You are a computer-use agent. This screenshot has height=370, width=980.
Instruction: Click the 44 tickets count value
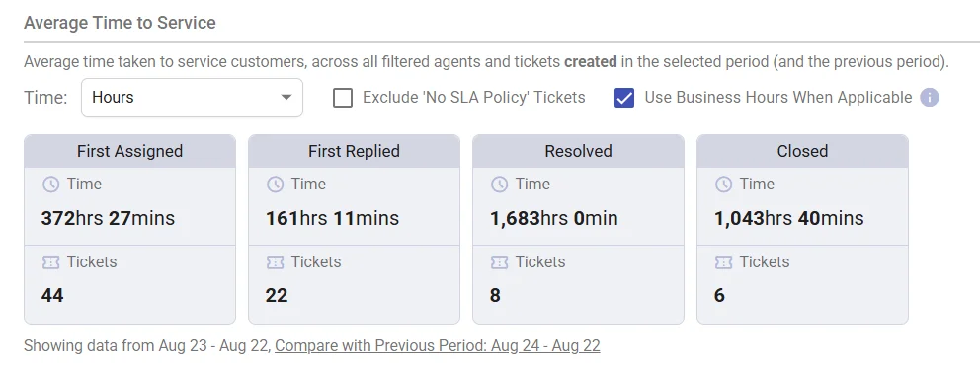[x=52, y=295]
